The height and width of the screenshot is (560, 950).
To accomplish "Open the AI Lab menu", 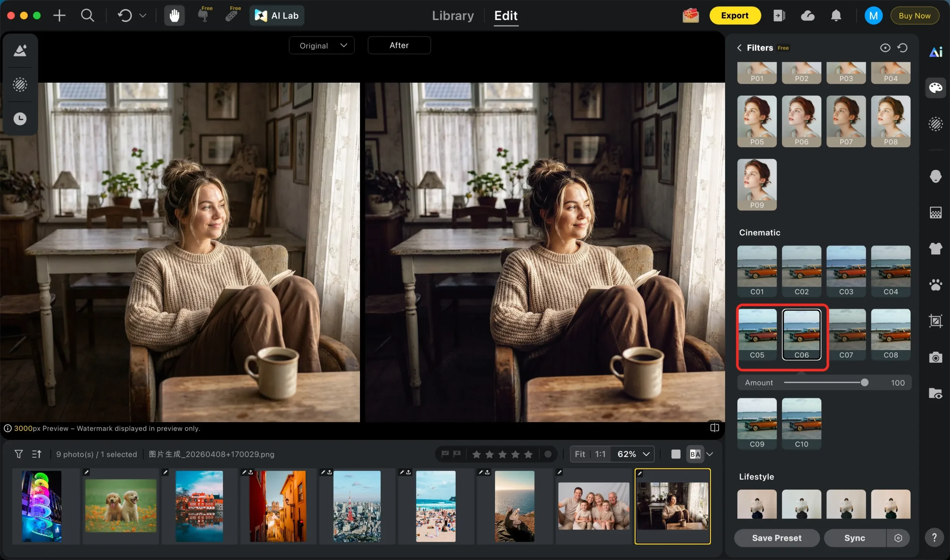I will coord(277,16).
